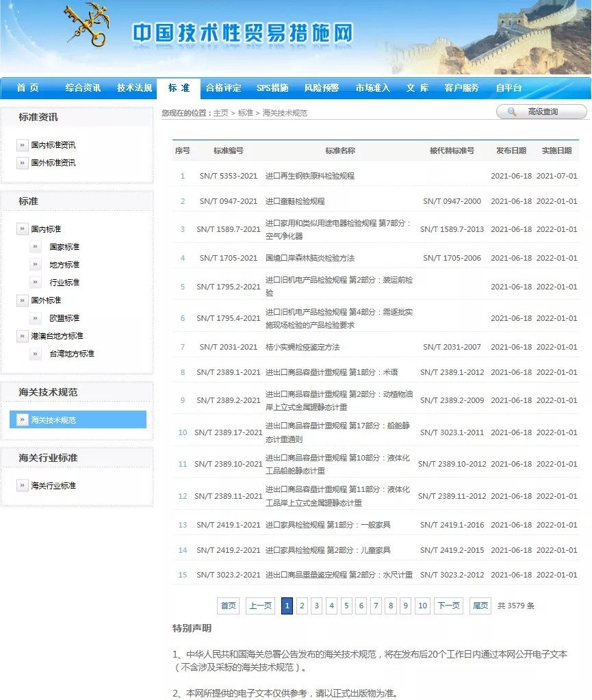The image size is (592, 700).
Task: Click the arrow icon beside 国内标准资讯
Action: click(24, 144)
